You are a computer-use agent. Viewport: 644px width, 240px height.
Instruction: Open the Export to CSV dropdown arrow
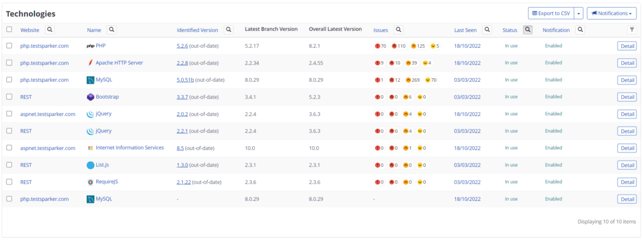coord(579,13)
